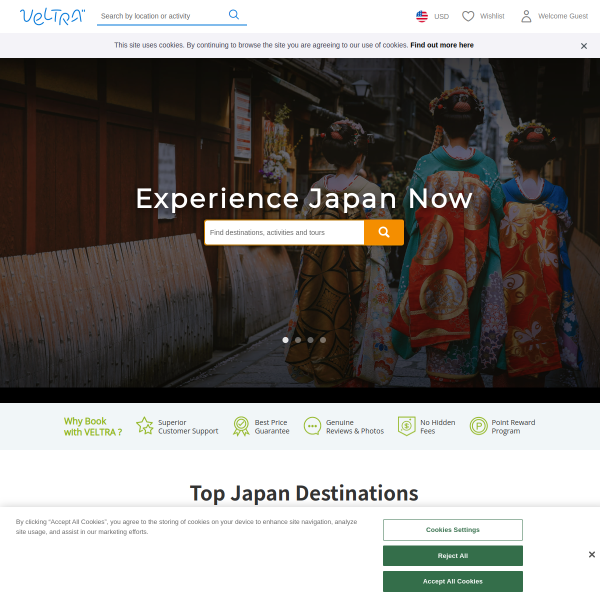Open the USD currency selector
Viewport: 600px width, 600px height.
(x=441, y=16)
